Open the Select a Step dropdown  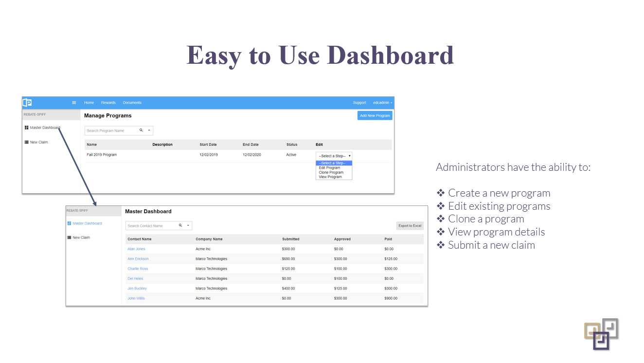[x=334, y=155]
